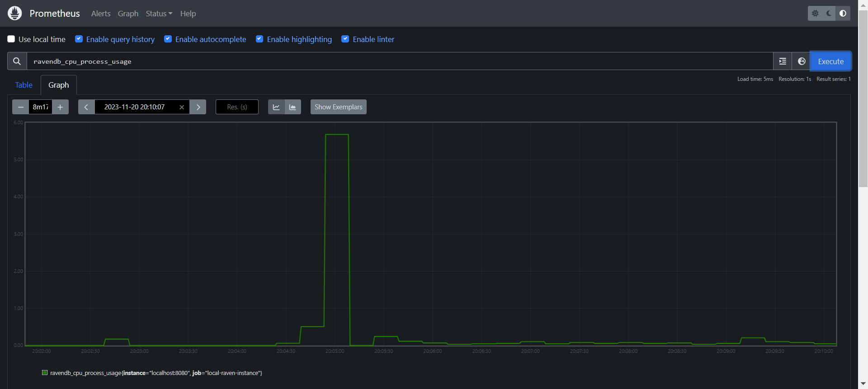Click the search magnifier icon beside query

coord(17,61)
